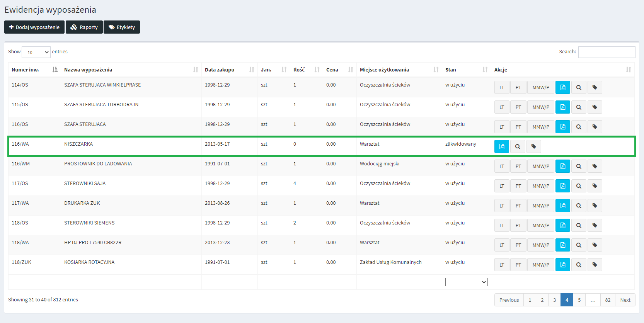Click magnifier icon for NISZCZARKA row
The image size is (644, 323).
point(518,146)
